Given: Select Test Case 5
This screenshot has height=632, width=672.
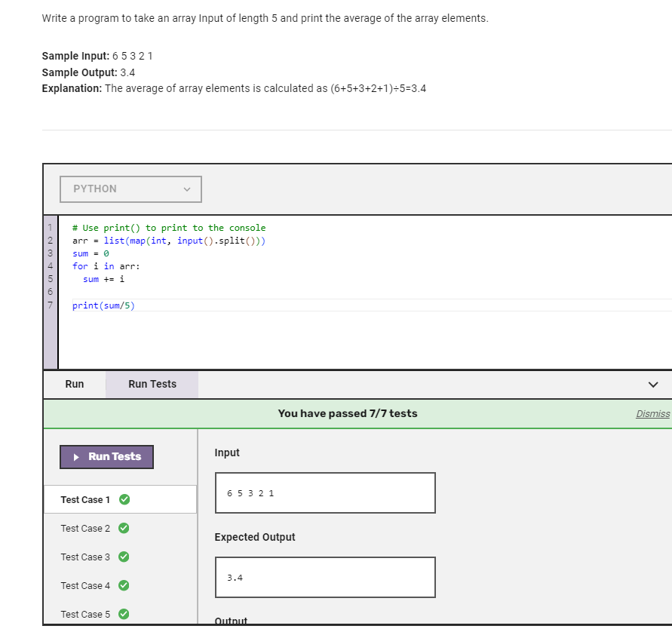Looking at the screenshot, I should click(121, 615).
